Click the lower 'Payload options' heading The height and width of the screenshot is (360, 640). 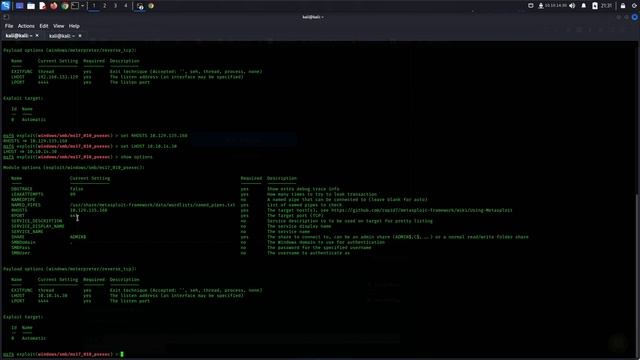70,269
